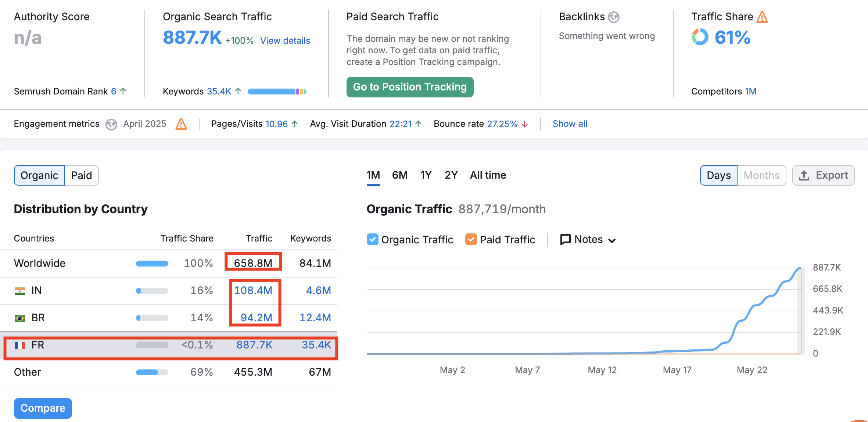868x422 pixels.
Task: Click Go to Position Tracking button
Action: pos(410,87)
